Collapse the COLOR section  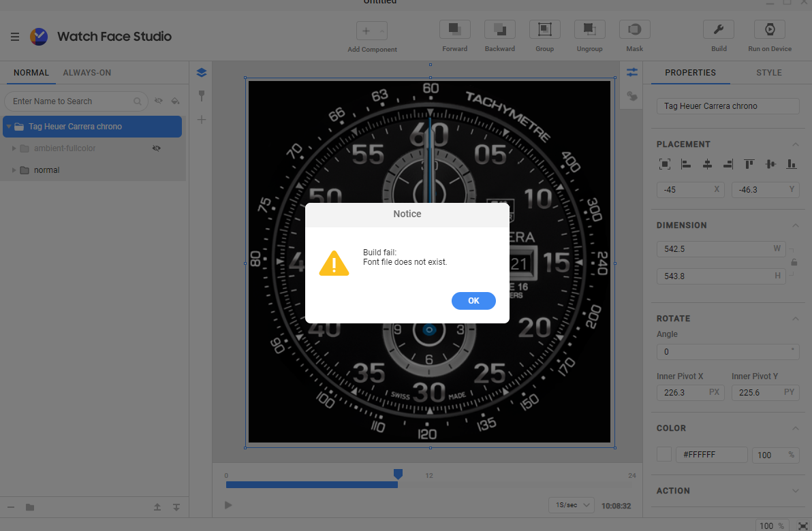(796, 428)
